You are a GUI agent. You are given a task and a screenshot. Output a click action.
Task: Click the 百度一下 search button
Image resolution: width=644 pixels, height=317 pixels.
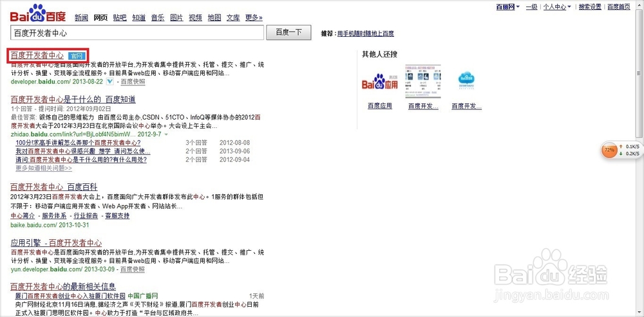[x=289, y=32]
